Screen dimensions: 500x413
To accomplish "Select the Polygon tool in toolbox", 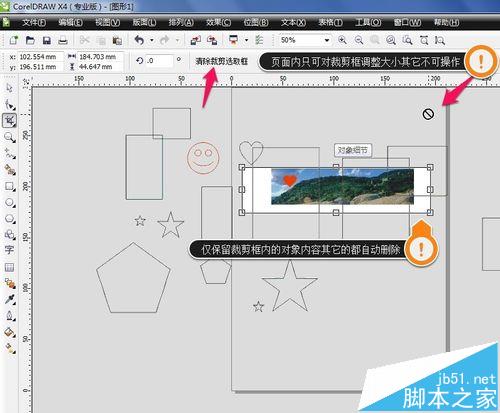I will [x=9, y=219].
